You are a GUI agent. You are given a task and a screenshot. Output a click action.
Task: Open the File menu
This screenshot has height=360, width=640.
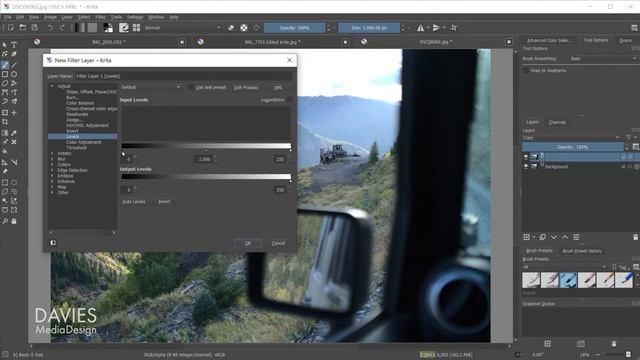[x=8, y=17]
